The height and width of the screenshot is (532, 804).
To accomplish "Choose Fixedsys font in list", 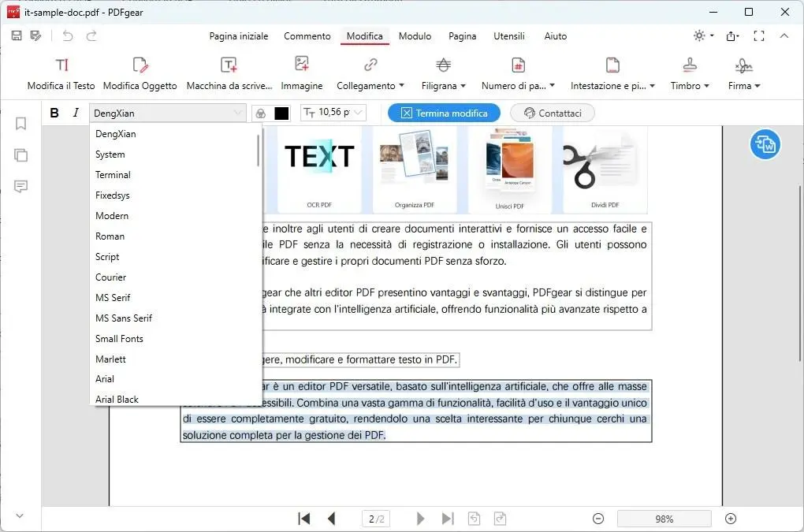I will (173, 195).
